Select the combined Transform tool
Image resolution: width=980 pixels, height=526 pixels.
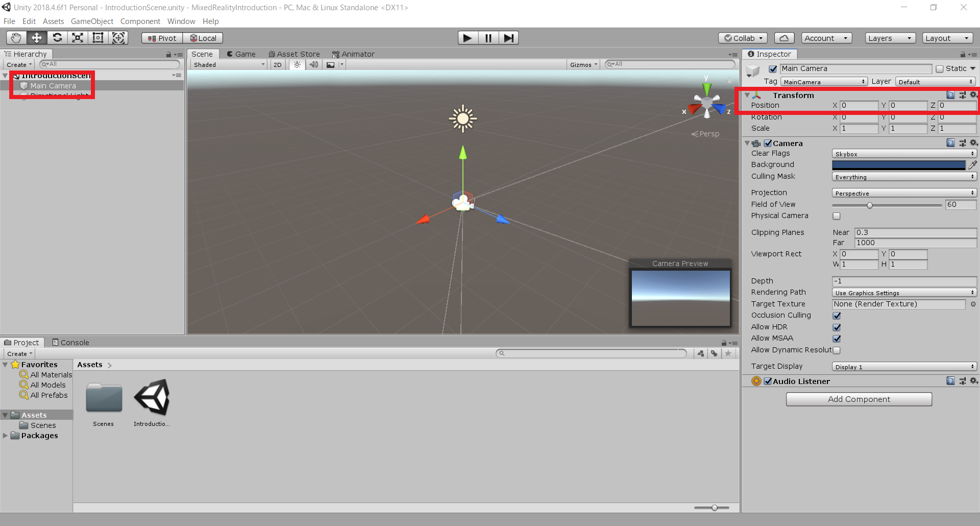(118, 38)
